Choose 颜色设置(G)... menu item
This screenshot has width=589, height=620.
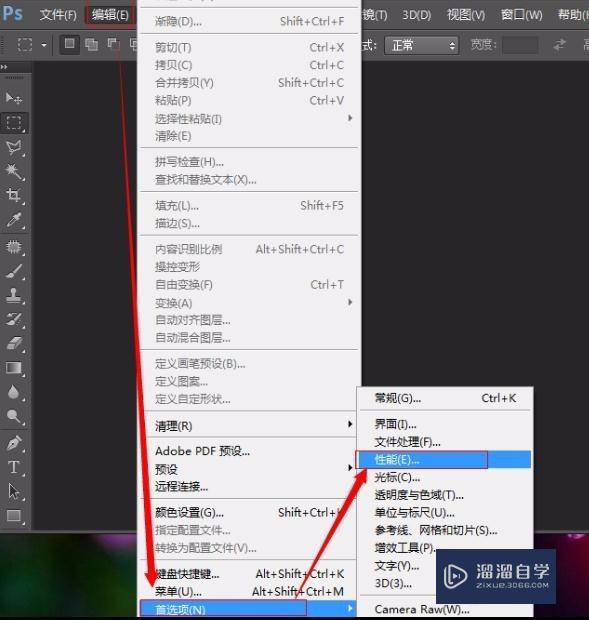(249, 512)
